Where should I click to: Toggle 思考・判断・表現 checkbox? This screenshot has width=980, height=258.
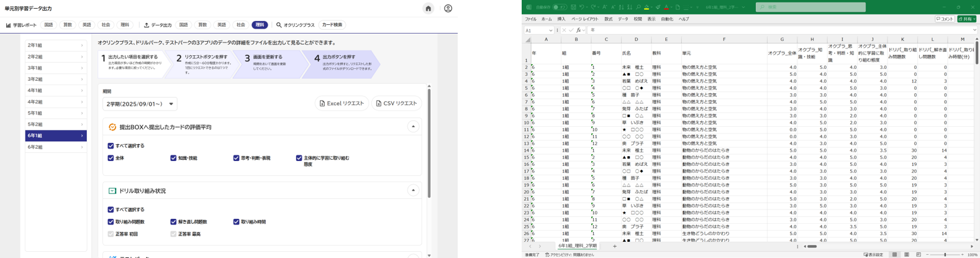tap(236, 158)
